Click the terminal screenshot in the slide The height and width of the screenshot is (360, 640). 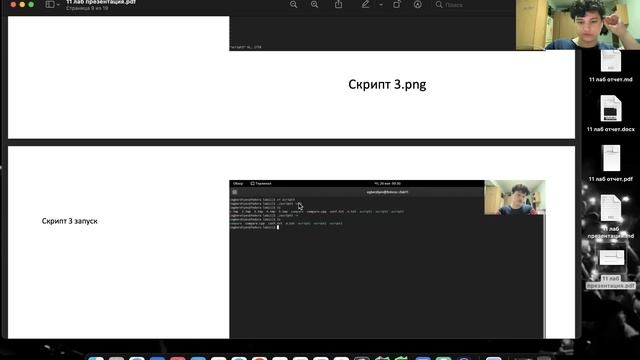387,259
